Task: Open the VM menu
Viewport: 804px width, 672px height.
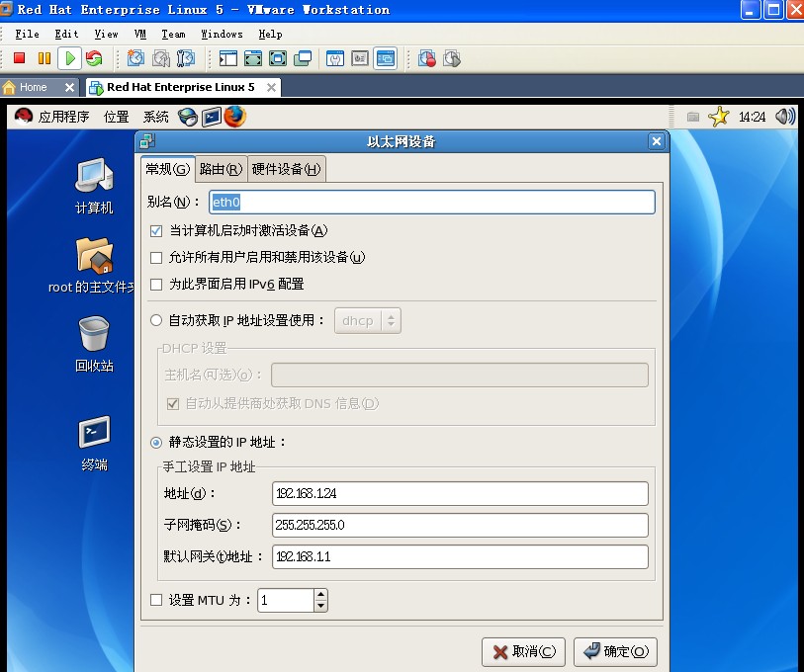Action: (140, 34)
